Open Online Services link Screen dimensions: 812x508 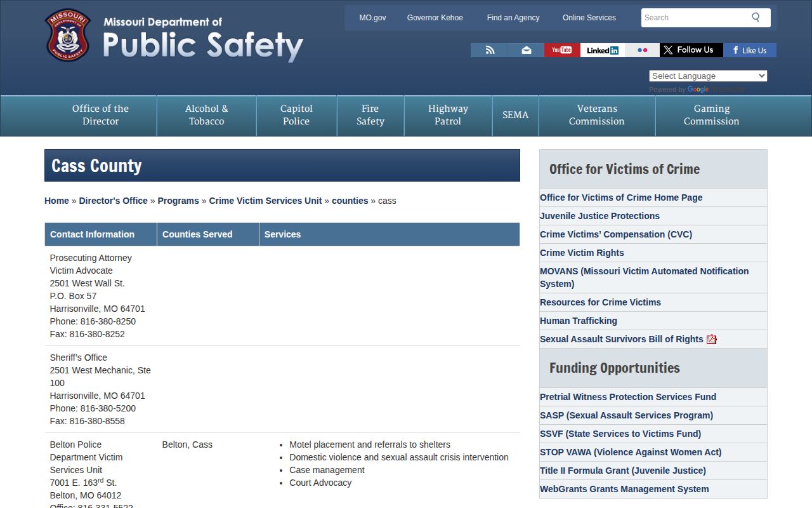click(589, 18)
